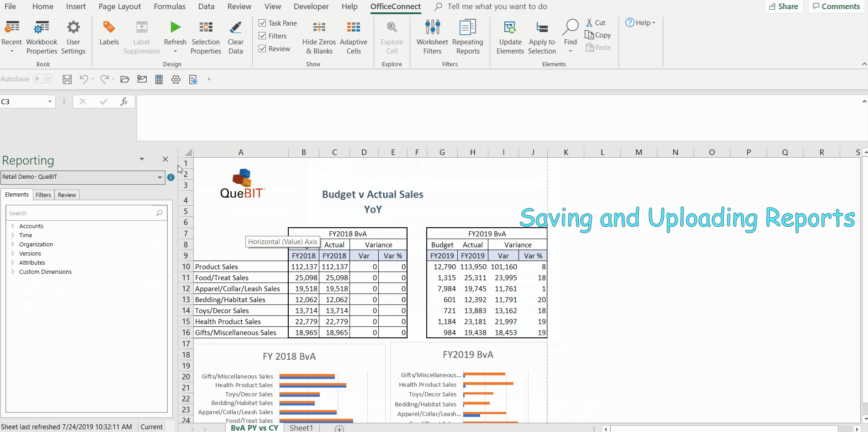Open Worksheet Filters in the OfficeConnect ribbon
868x432 pixels.
pyautogui.click(x=432, y=37)
